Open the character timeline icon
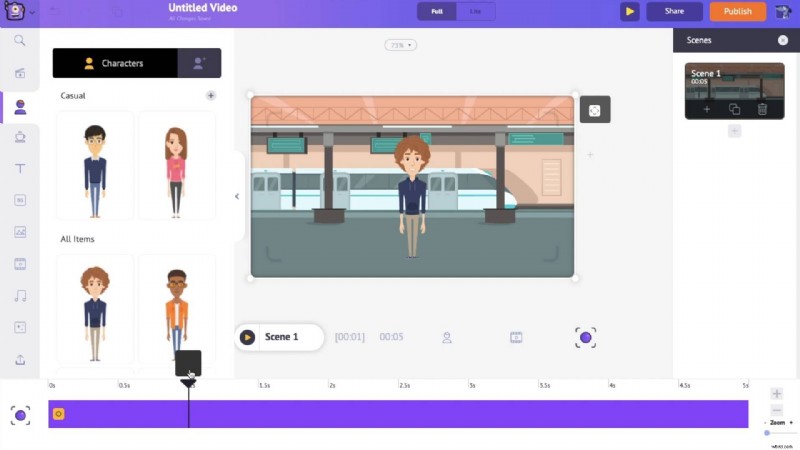 click(x=447, y=337)
